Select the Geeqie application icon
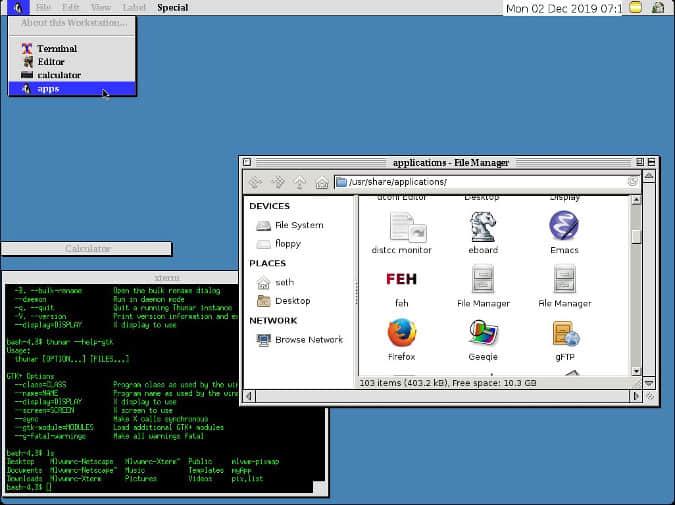 pos(483,333)
